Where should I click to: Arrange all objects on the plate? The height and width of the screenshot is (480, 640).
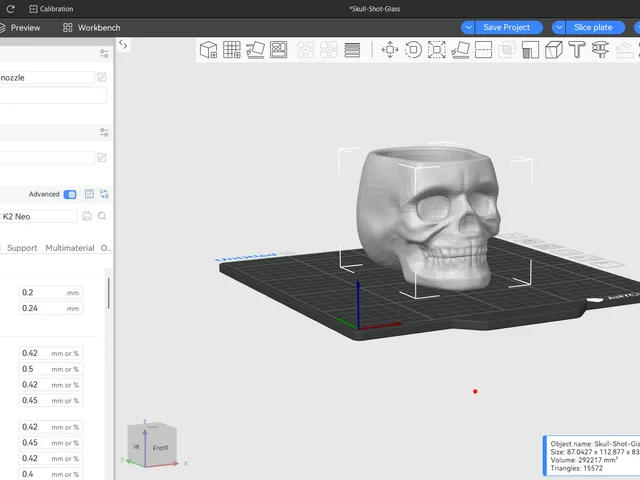point(278,50)
